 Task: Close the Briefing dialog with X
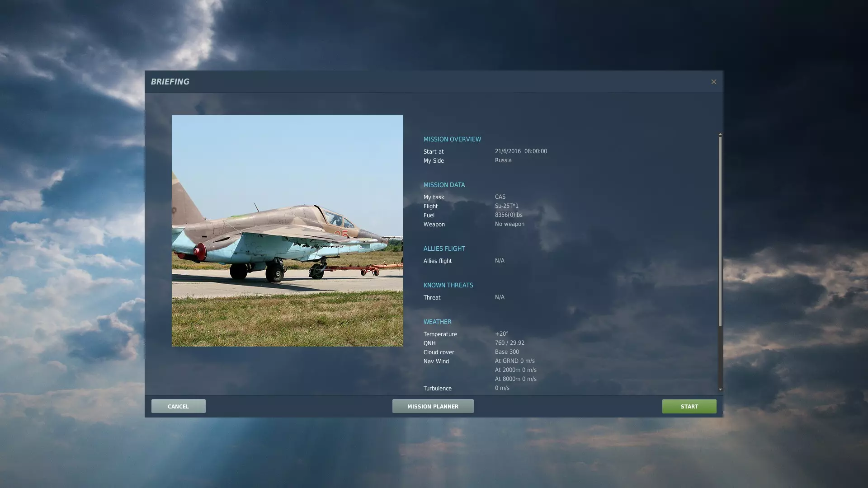[713, 82]
